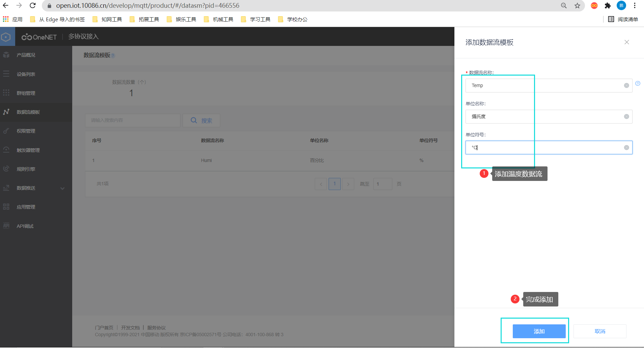Open the zoom magnifier icon in address bar

click(564, 5)
